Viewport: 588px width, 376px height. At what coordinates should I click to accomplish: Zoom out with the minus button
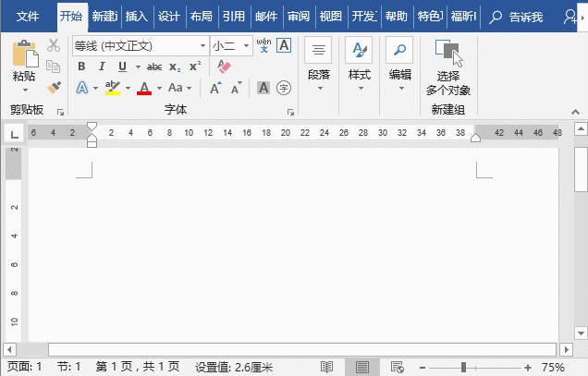tap(423, 368)
